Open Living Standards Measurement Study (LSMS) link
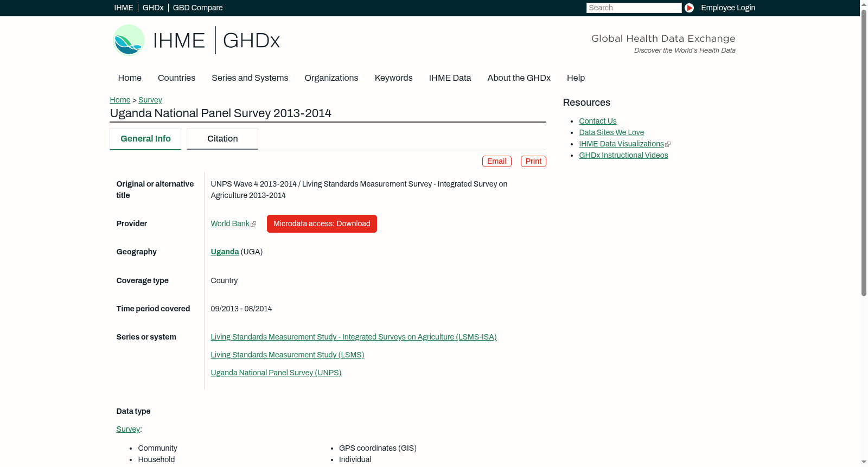Image resolution: width=868 pixels, height=467 pixels. point(288,355)
